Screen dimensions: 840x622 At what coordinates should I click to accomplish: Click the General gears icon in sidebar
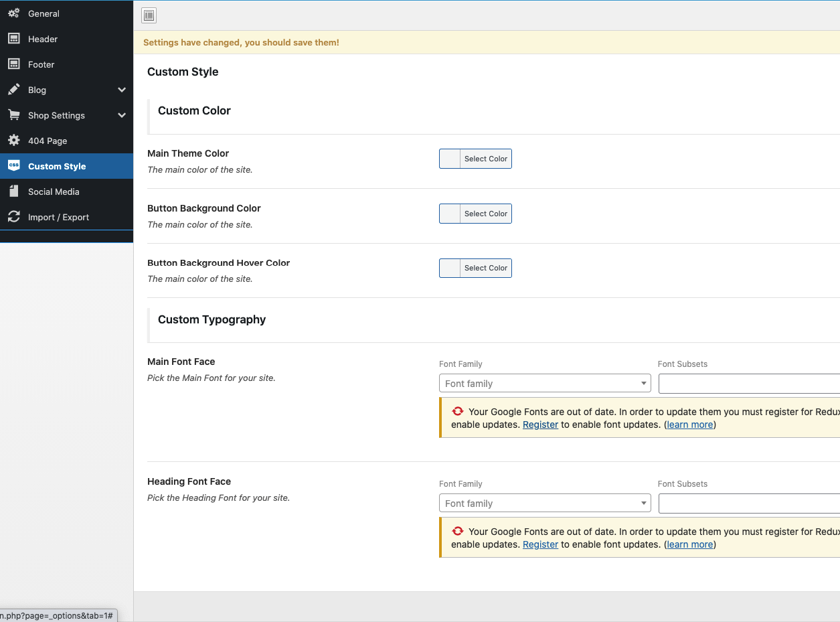coord(13,13)
